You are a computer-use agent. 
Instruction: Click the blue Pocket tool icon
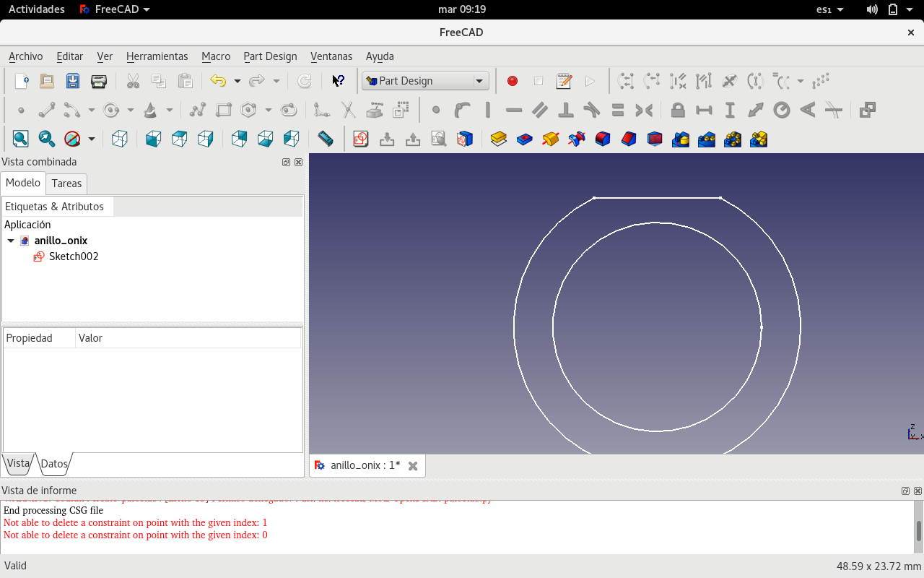(525, 139)
